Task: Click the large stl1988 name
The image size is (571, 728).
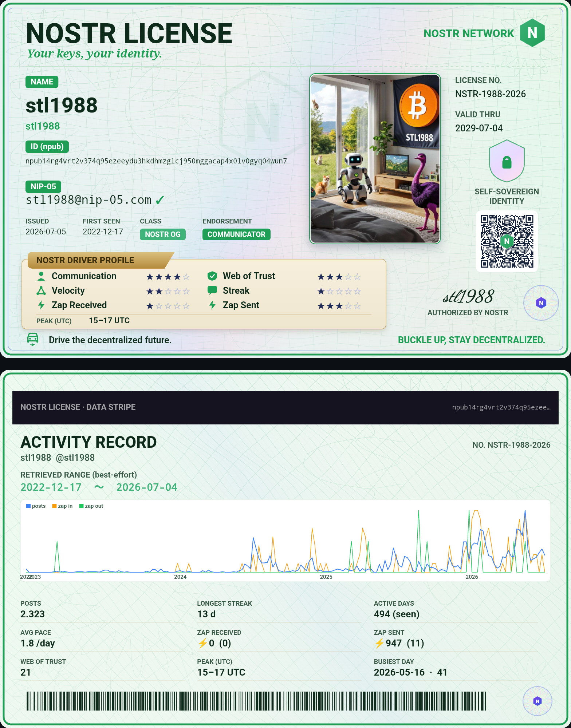Action: coord(62,106)
